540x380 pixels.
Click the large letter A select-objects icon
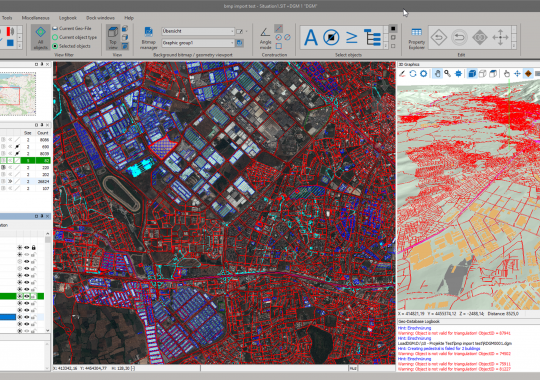tap(311, 37)
